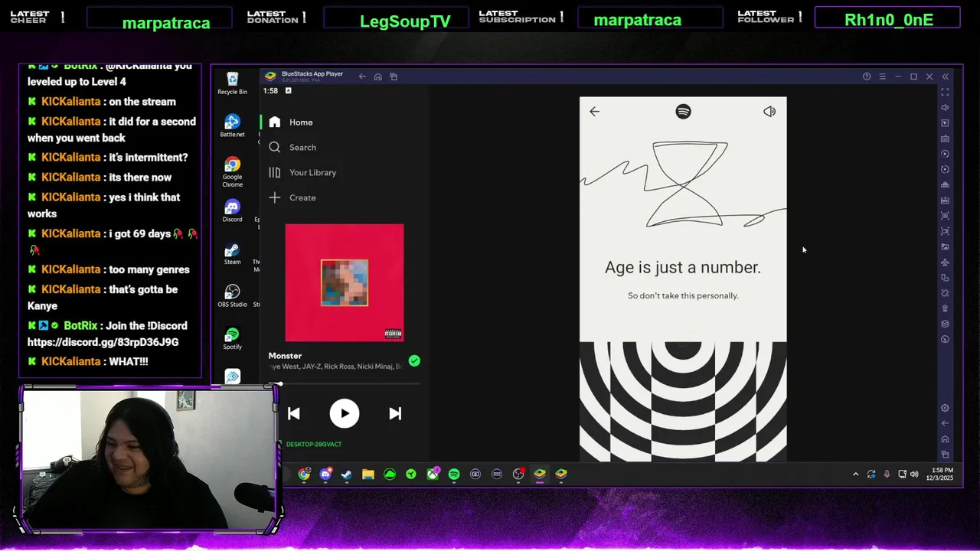Click the BlueStacks sidebar volume icon
This screenshot has height=551, width=980.
click(945, 108)
